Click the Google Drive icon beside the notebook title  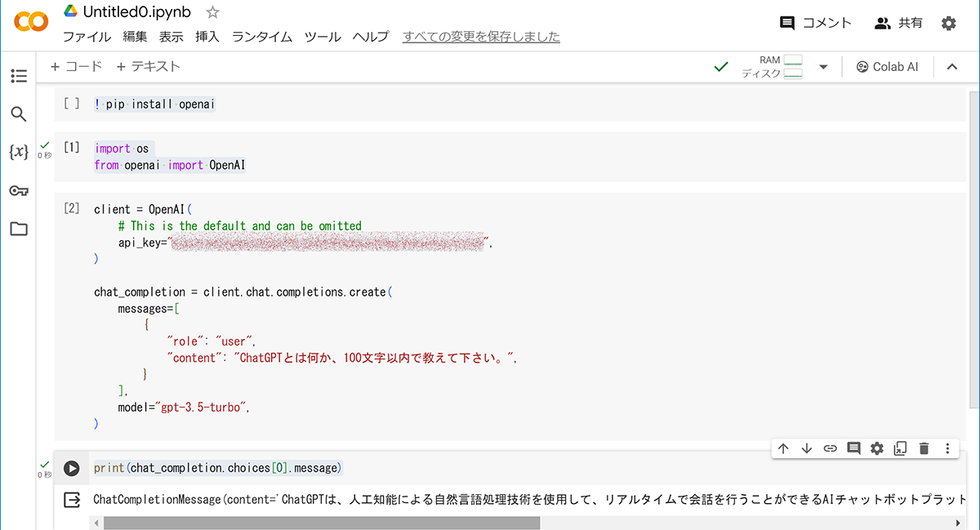tap(70, 12)
